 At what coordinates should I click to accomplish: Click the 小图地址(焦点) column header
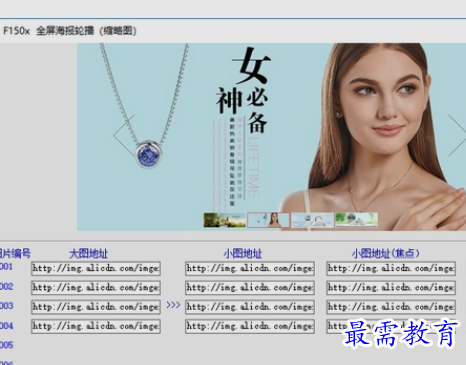click(385, 254)
